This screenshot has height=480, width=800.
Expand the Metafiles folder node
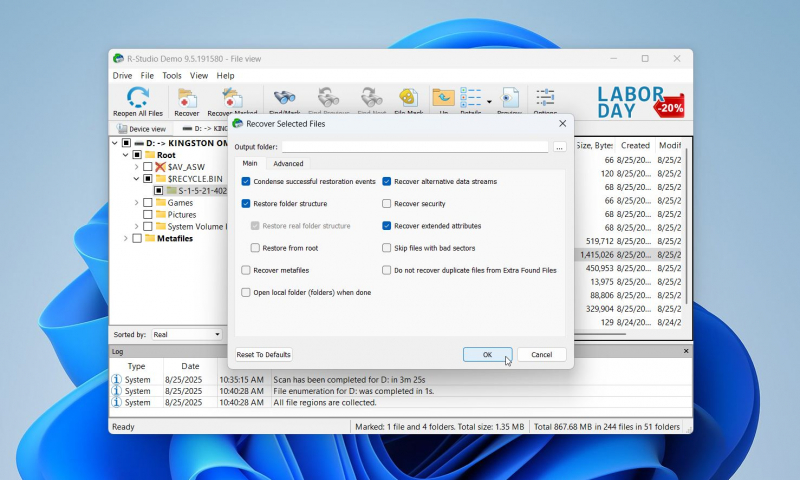126,238
